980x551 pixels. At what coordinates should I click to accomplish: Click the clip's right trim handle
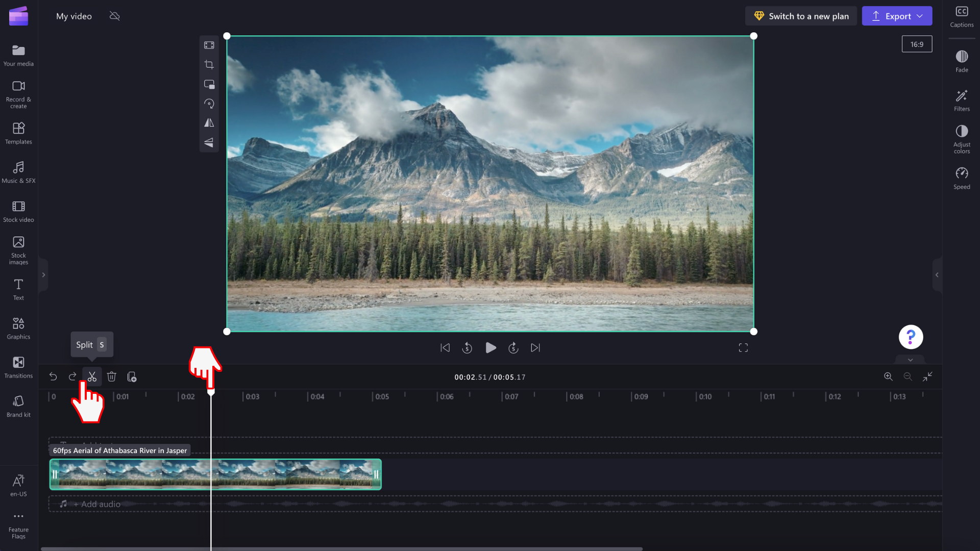376,474
